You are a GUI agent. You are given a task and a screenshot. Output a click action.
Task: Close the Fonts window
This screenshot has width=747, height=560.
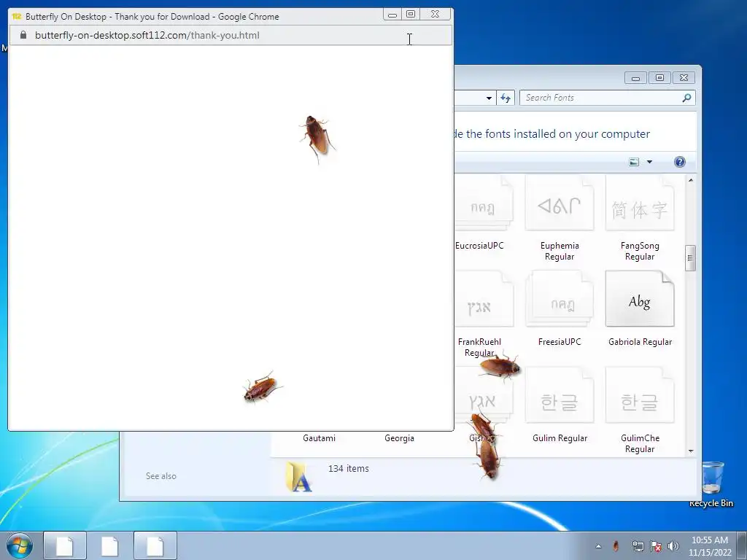[x=684, y=77]
